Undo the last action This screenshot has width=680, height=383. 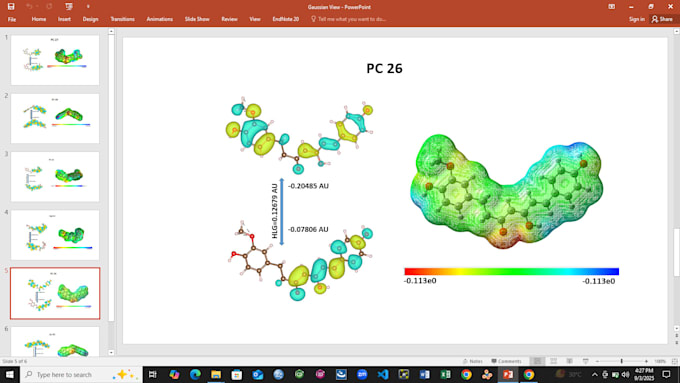click(29, 7)
